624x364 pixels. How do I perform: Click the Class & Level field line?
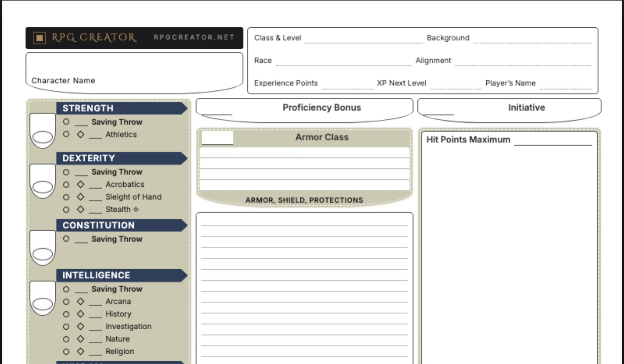[364, 39]
